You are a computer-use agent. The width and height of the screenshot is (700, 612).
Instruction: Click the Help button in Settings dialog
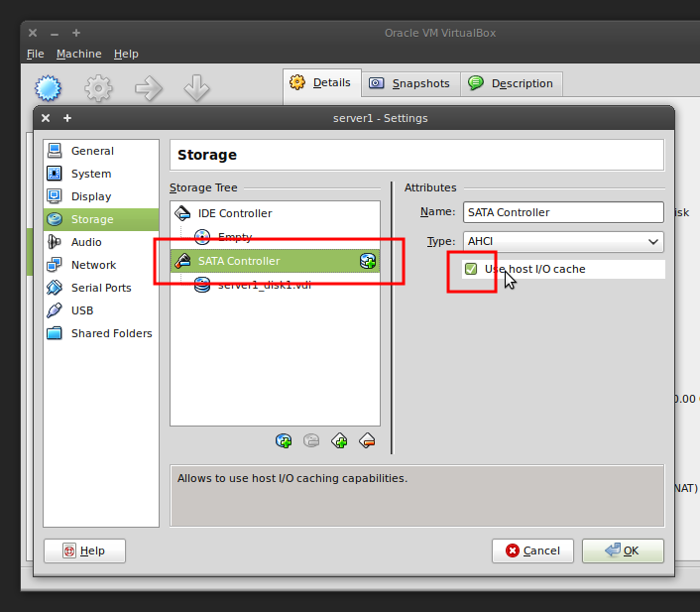pos(85,551)
